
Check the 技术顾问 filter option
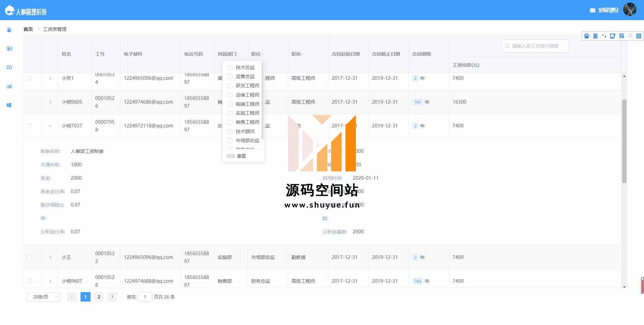[230, 131]
